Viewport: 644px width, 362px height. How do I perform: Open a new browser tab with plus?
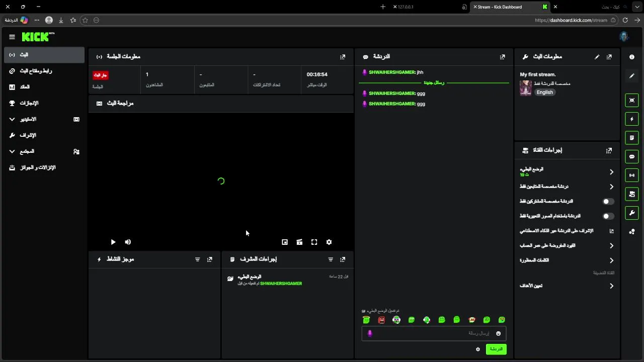(x=383, y=7)
